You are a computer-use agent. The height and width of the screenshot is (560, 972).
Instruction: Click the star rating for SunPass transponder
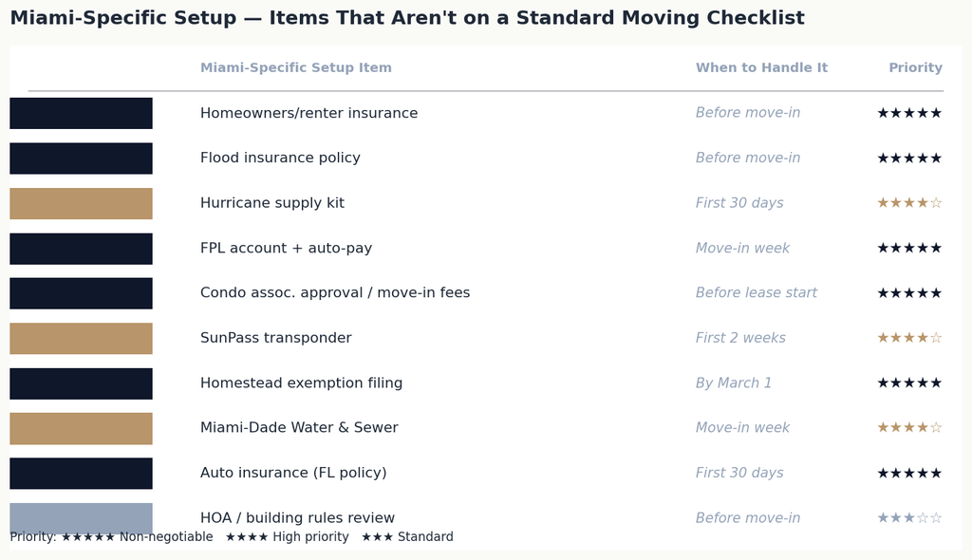pos(909,338)
